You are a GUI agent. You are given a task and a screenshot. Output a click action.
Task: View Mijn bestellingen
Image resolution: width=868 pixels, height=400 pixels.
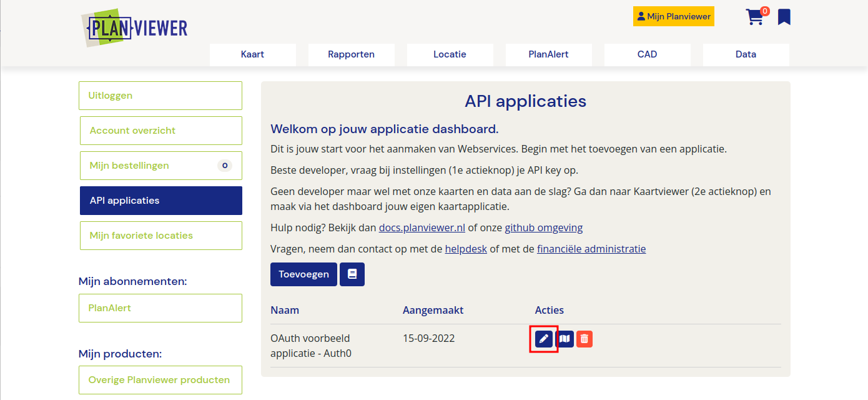160,165
